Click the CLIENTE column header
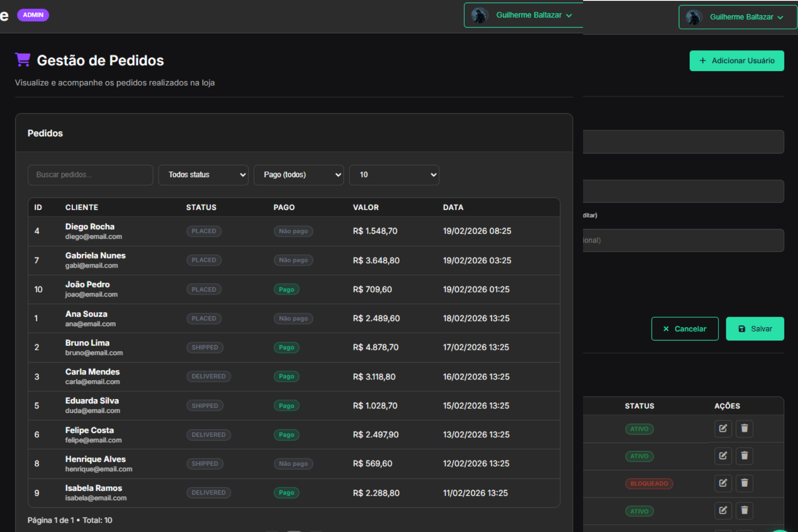The image size is (798, 532). pyautogui.click(x=82, y=207)
